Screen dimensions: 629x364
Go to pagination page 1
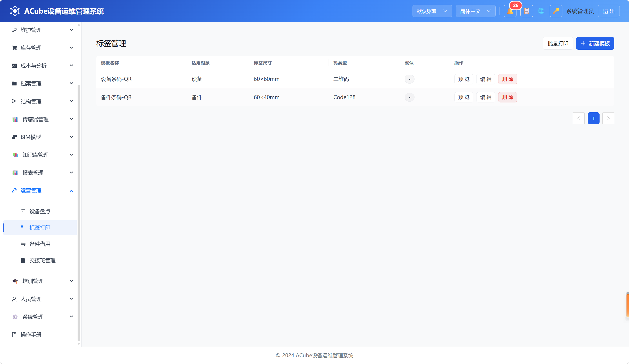593,118
